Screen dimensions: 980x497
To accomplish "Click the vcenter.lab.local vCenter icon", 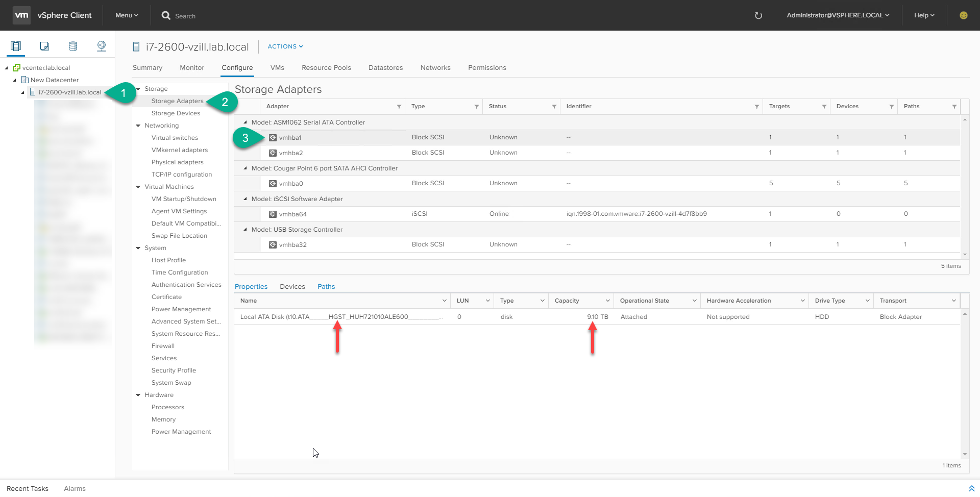I will tap(16, 67).
